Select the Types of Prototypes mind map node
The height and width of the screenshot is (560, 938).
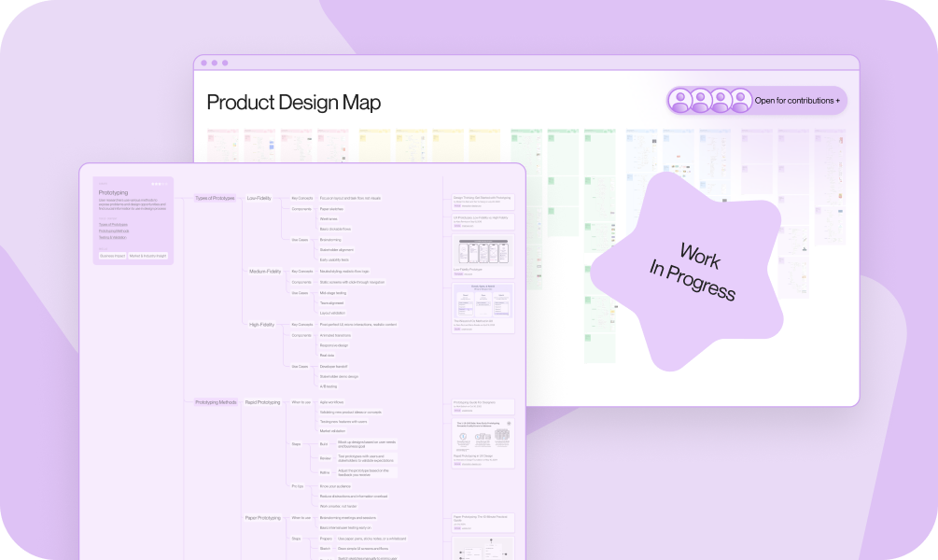point(215,198)
